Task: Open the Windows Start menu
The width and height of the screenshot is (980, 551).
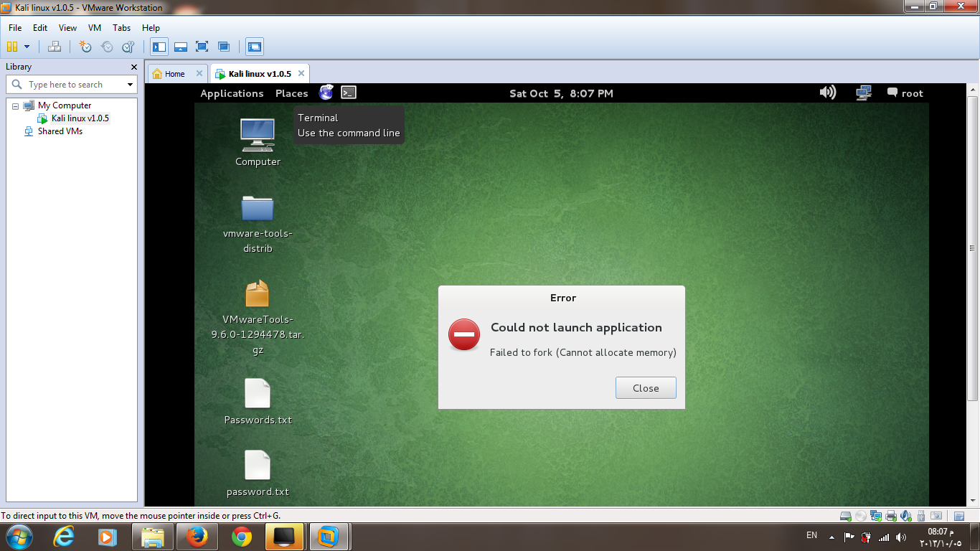Action: tap(19, 536)
